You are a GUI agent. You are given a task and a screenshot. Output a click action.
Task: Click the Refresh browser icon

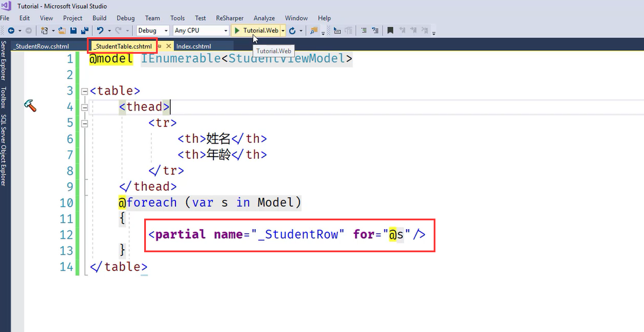292,30
